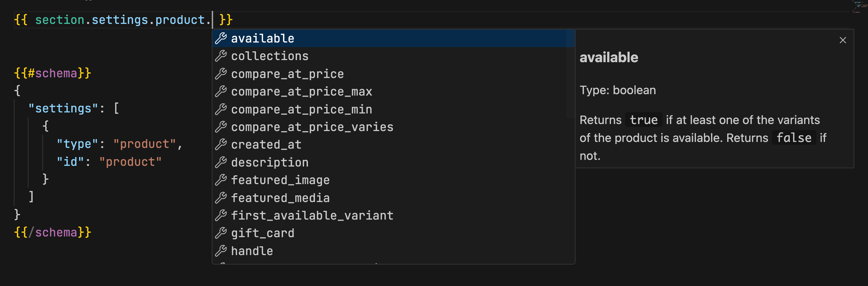
Task: Click the wrench icon beside 'gift_card'
Action: [221, 233]
